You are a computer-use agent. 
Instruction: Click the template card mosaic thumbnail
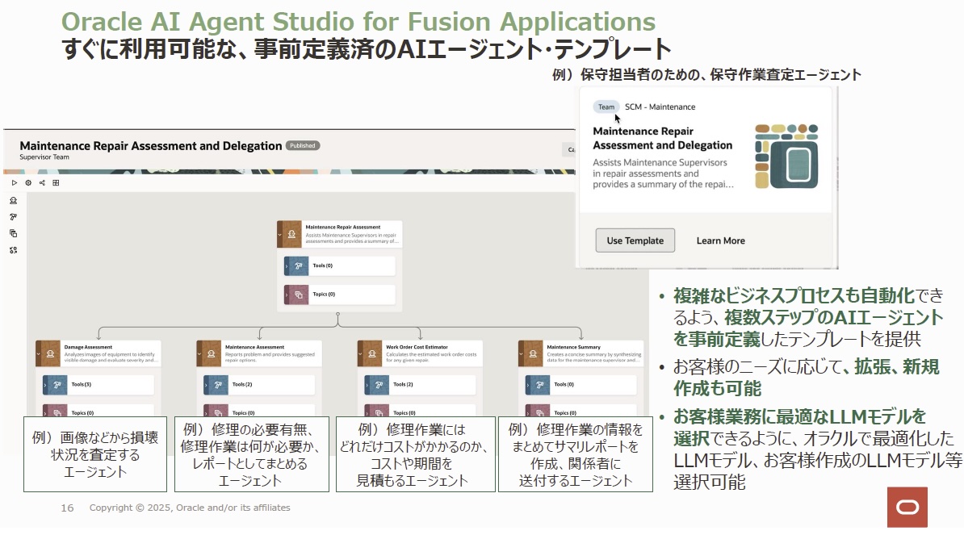tap(786, 157)
